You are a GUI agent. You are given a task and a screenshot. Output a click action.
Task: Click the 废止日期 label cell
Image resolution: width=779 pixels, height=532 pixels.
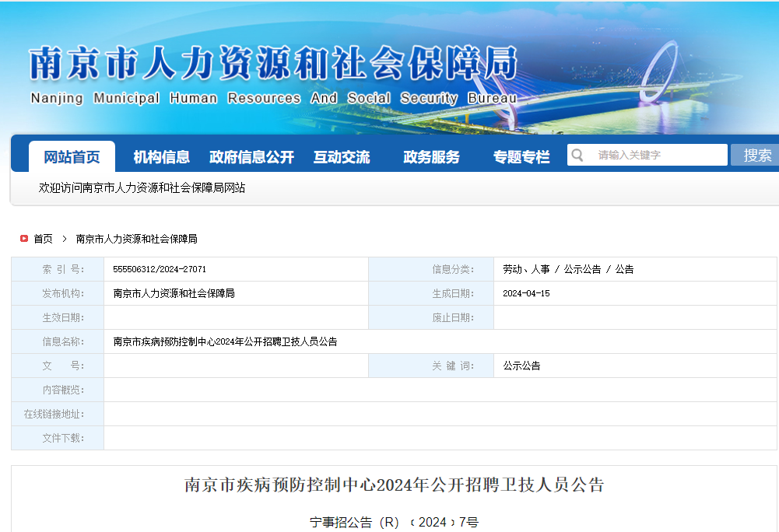[x=431, y=317]
